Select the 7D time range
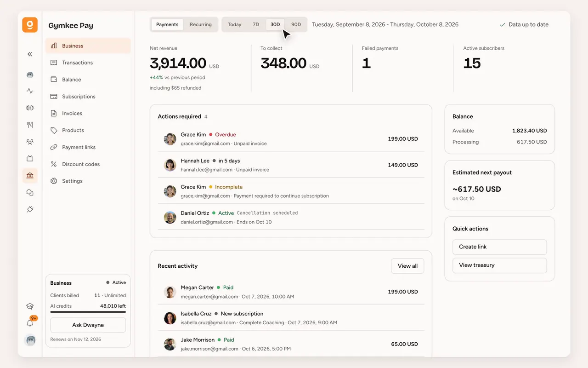This screenshot has height=368, width=588. (256, 25)
